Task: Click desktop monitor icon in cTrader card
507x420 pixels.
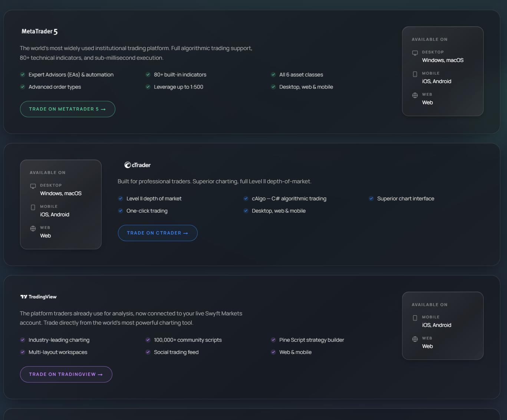Action: pyautogui.click(x=33, y=186)
